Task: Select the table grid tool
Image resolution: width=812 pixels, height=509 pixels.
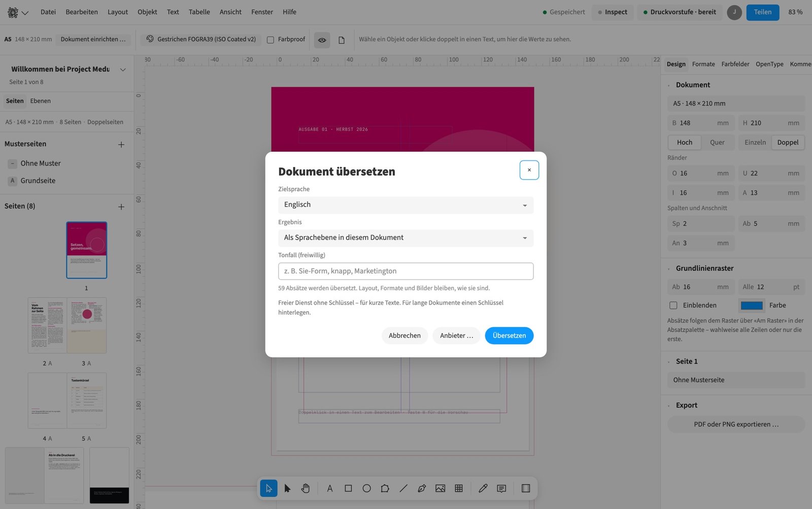Action: pyautogui.click(x=459, y=488)
